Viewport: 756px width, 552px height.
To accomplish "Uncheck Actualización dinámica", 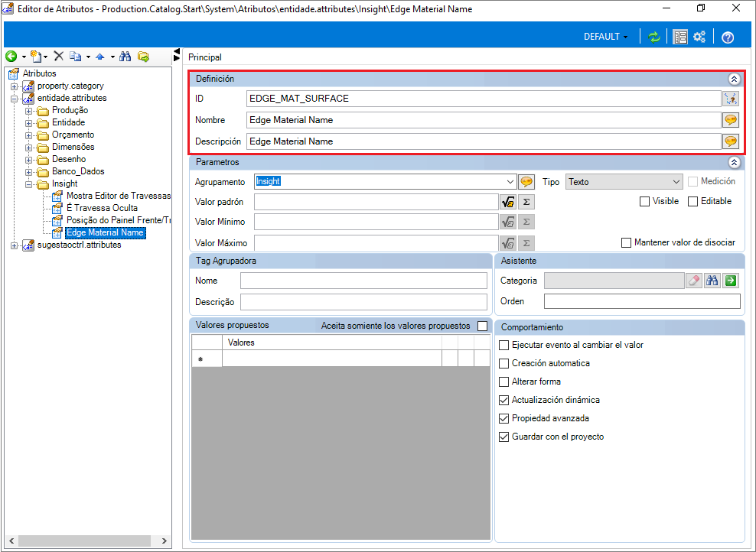I will pyautogui.click(x=503, y=400).
